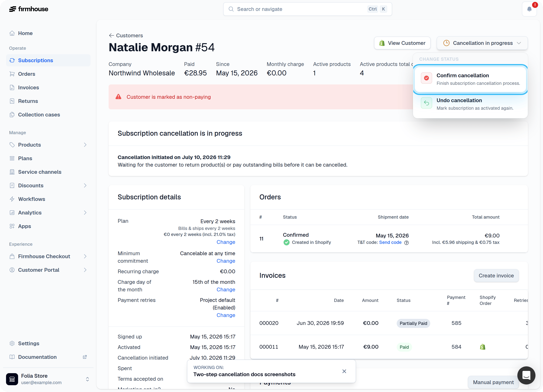The height and width of the screenshot is (392, 543).
Task: Click the Send code link
Action: click(x=390, y=242)
